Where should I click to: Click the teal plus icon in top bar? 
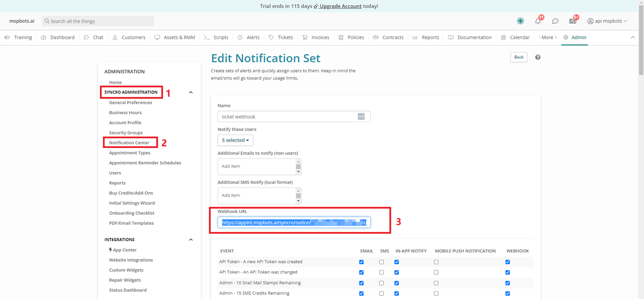coord(520,21)
